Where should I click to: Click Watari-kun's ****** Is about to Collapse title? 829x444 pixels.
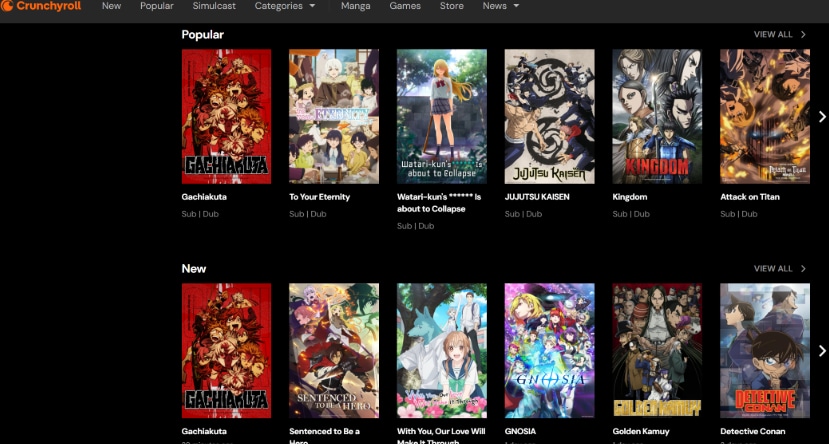[439, 202]
